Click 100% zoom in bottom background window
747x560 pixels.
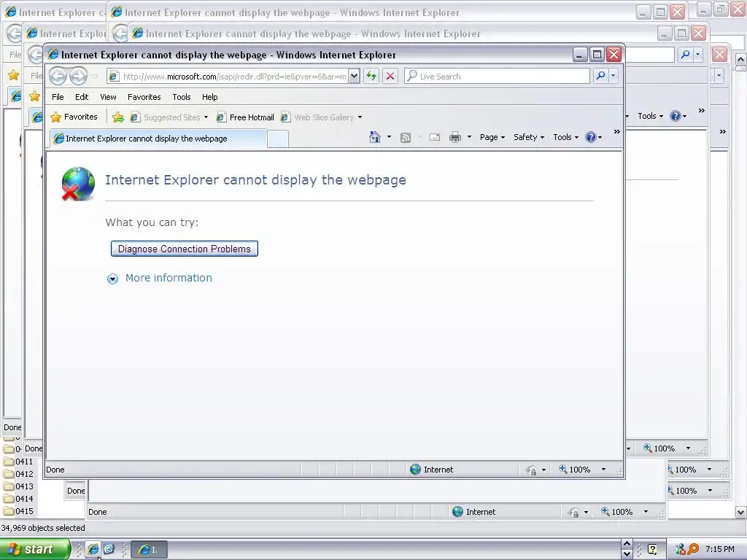coord(616,512)
